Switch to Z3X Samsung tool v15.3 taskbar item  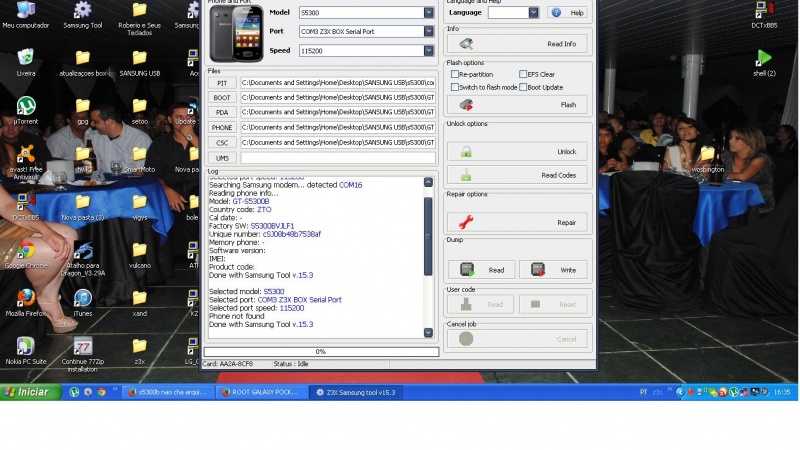point(356,392)
